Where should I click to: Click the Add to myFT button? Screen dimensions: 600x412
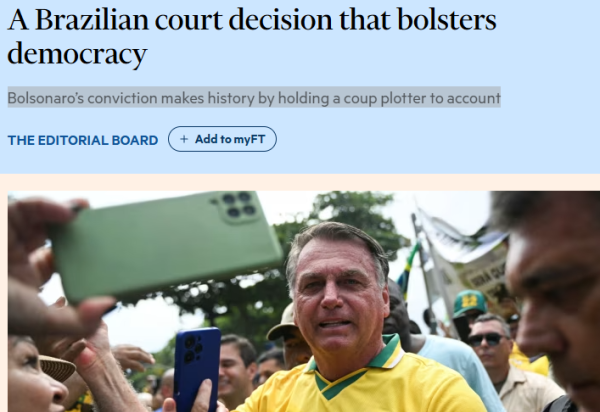coord(222,139)
